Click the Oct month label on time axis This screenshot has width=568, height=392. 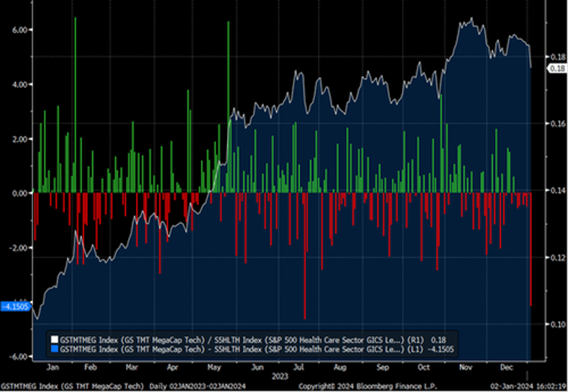424,367
